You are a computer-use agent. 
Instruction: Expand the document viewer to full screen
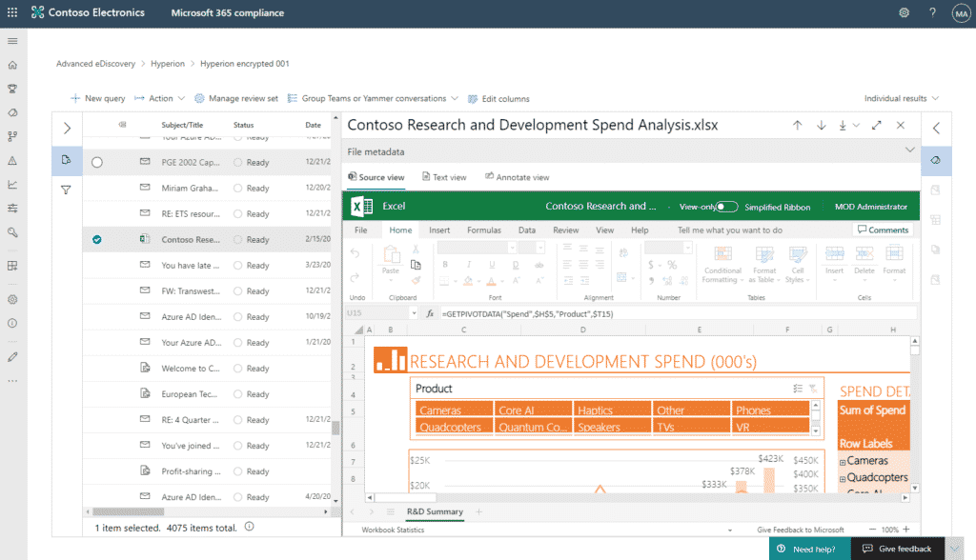877,125
